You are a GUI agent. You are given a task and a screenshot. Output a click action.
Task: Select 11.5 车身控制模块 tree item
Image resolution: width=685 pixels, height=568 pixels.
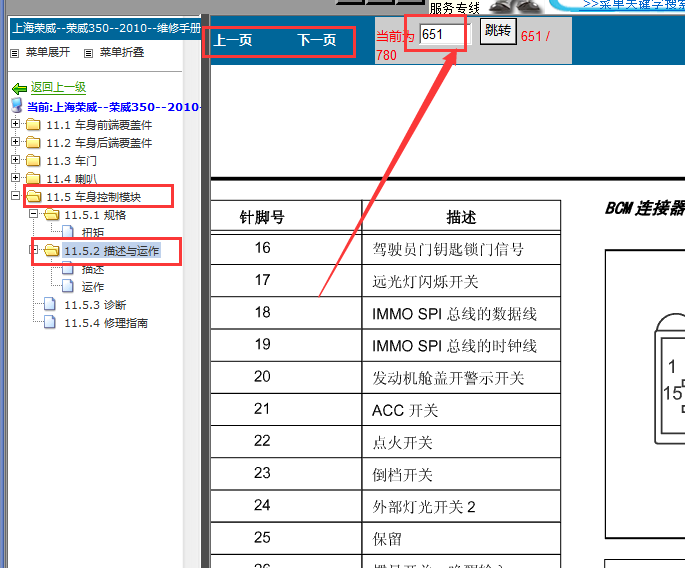tap(93, 197)
